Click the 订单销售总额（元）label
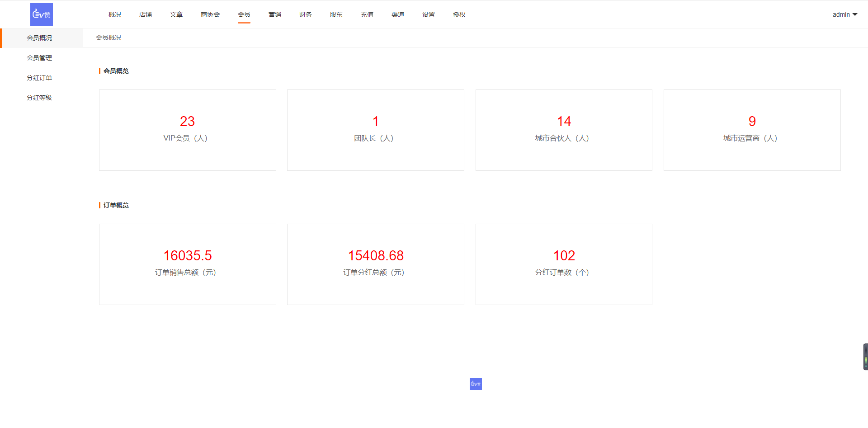 [185, 273]
